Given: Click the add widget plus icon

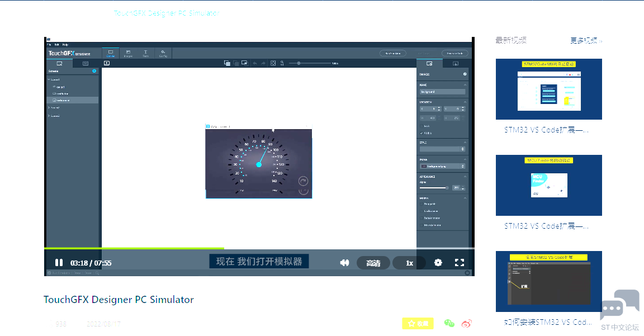Looking at the screenshot, I should 107,63.
